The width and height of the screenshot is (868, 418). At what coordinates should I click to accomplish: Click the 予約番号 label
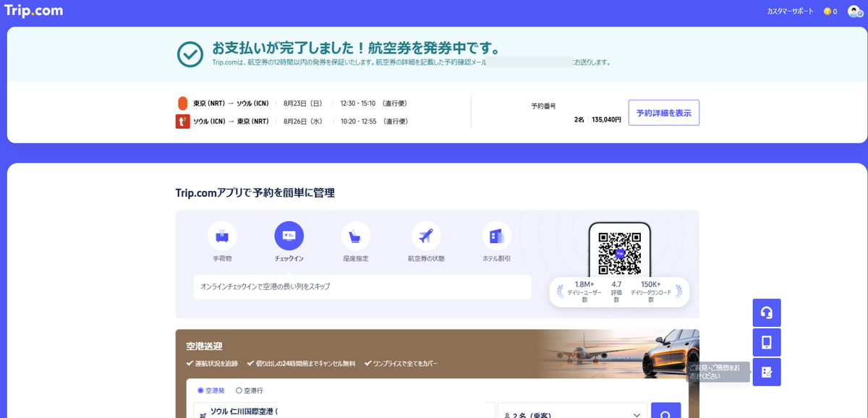pos(543,106)
